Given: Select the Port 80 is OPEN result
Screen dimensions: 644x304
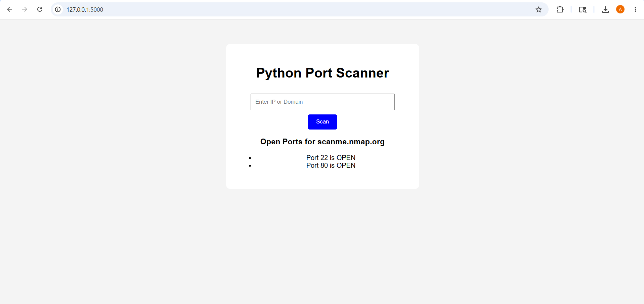Looking at the screenshot, I should point(331,165).
